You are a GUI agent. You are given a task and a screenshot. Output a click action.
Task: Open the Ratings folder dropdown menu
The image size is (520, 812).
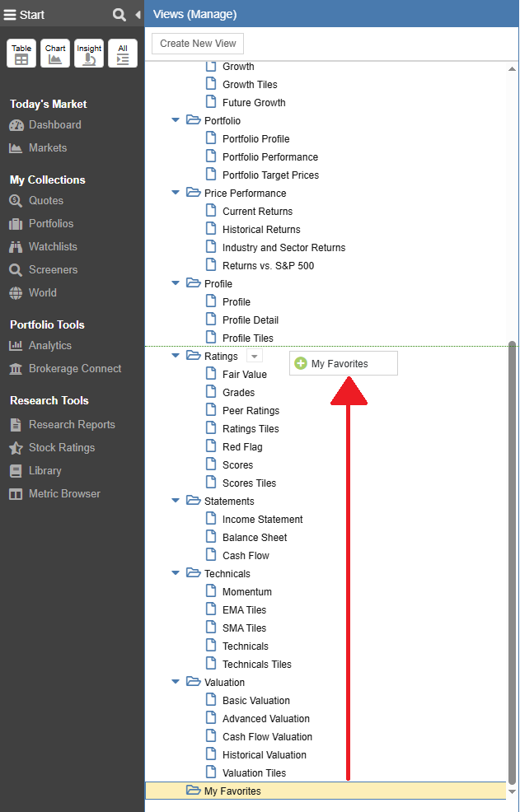[x=255, y=357]
